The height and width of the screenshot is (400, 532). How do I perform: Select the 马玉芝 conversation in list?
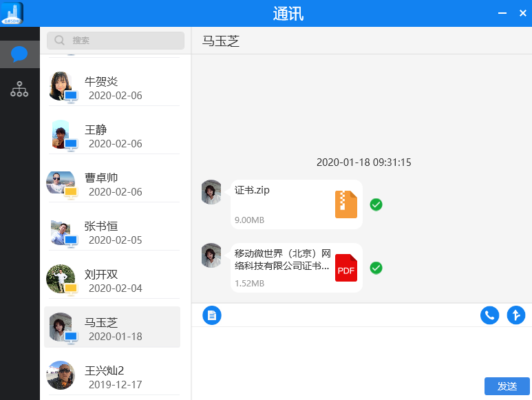click(x=112, y=327)
